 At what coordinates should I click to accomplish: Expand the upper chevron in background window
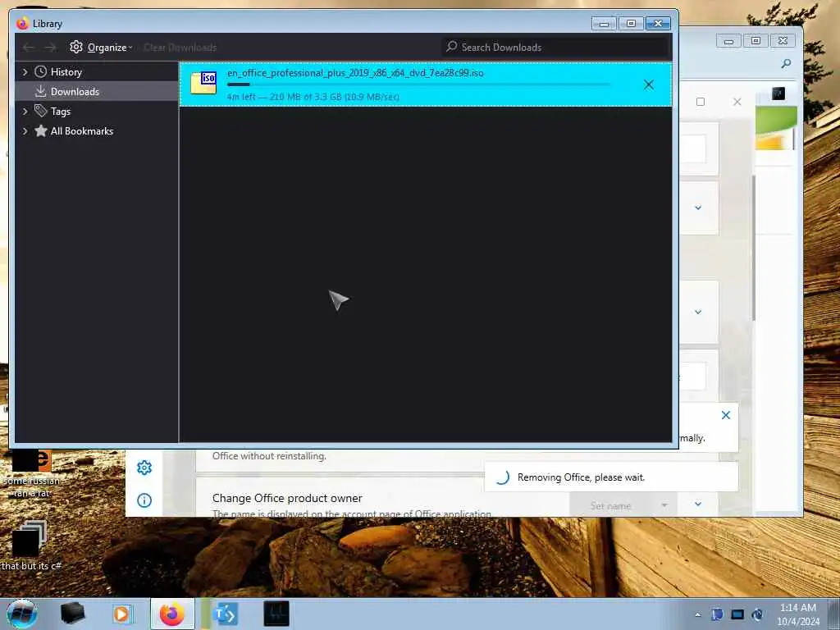click(698, 208)
